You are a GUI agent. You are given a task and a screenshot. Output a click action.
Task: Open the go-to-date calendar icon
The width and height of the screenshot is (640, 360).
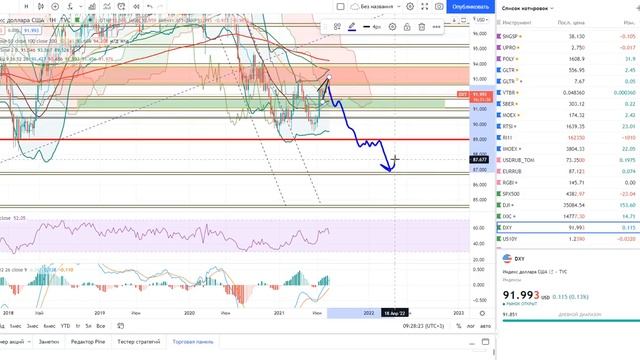click(120, 326)
